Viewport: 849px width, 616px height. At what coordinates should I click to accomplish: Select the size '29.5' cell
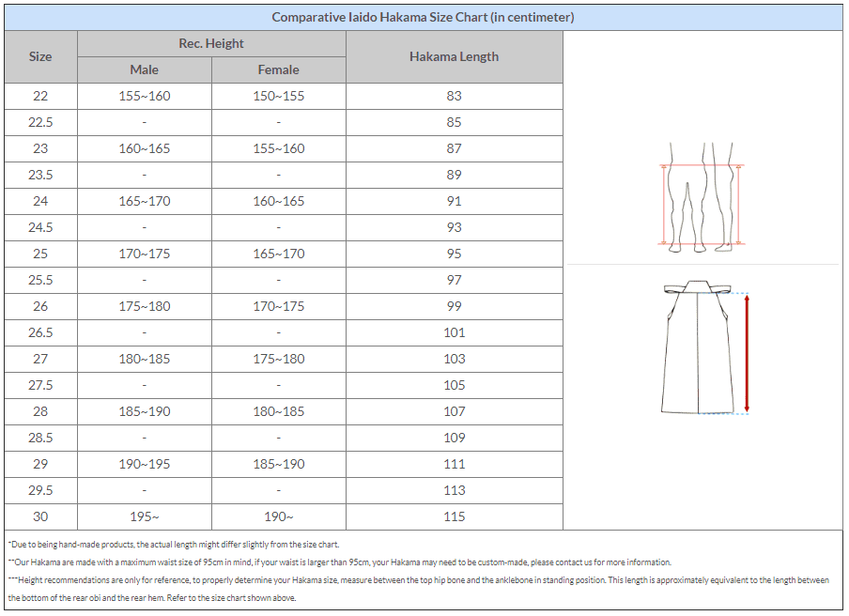click(40, 490)
